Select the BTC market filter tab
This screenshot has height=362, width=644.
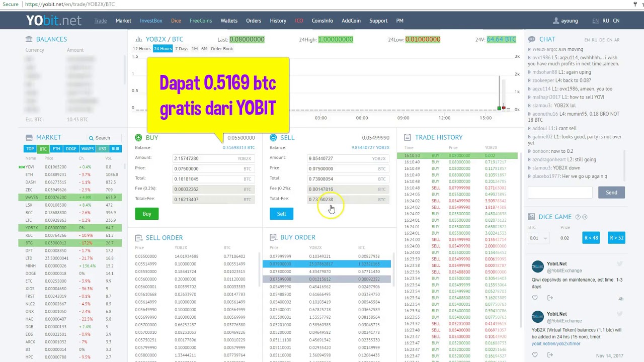(43, 149)
